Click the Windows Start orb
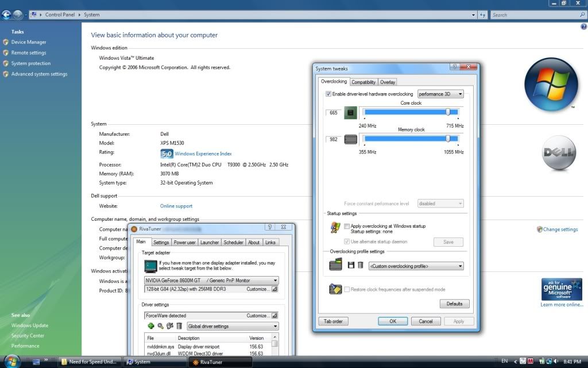Viewport: 588px width, 368px height. (x=12, y=361)
